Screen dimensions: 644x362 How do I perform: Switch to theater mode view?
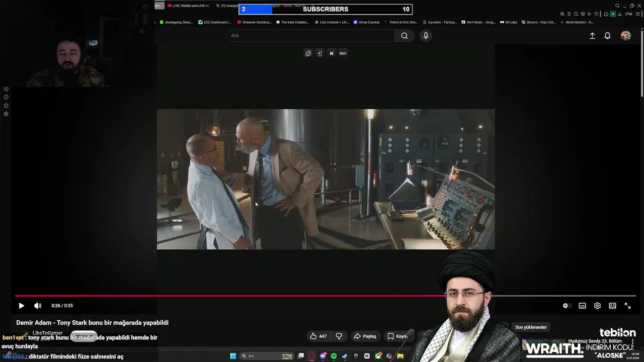[x=612, y=306]
